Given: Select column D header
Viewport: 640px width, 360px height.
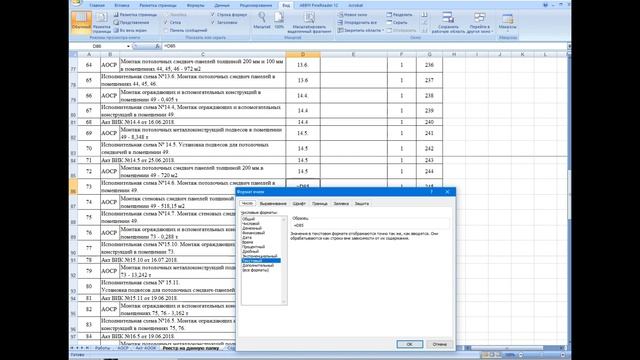Looking at the screenshot, I should tap(303, 54).
